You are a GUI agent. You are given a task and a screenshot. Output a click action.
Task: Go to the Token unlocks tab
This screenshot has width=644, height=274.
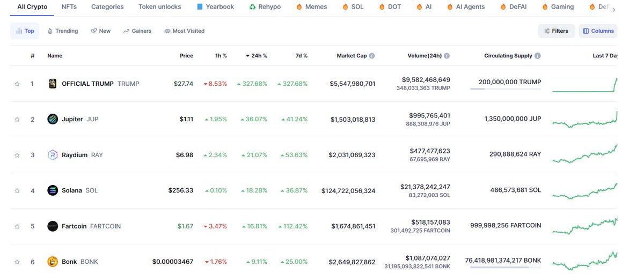pyautogui.click(x=160, y=7)
